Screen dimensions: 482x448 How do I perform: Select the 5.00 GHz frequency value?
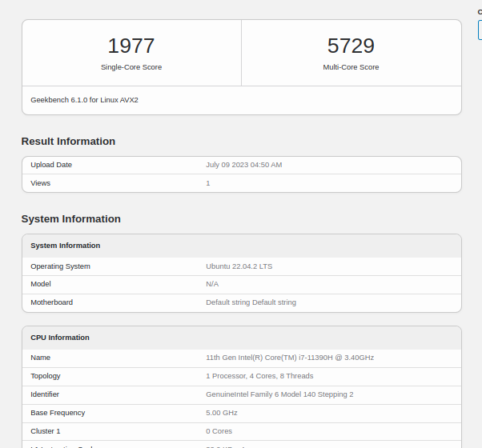point(222,413)
